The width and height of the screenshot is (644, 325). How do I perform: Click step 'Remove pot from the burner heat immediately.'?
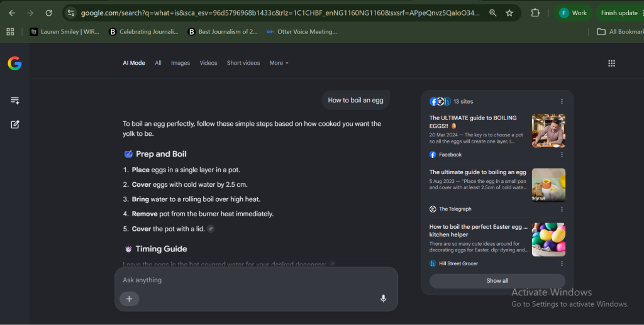[203, 214]
